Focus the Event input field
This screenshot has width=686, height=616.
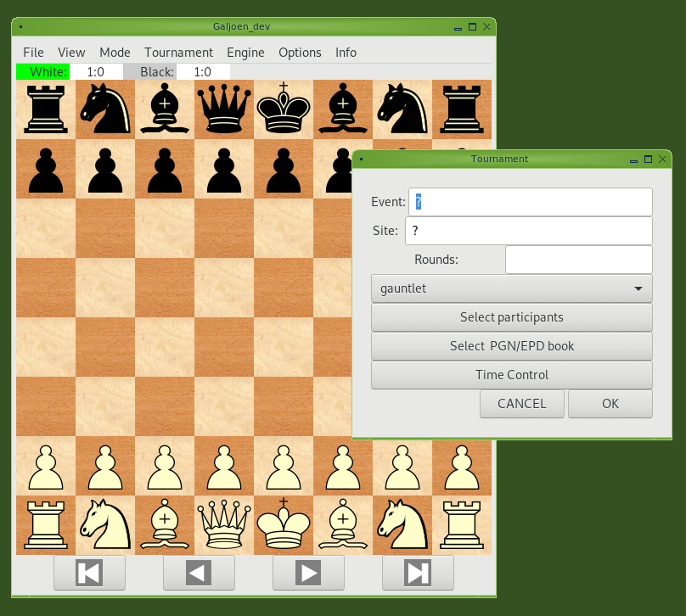[x=531, y=202]
